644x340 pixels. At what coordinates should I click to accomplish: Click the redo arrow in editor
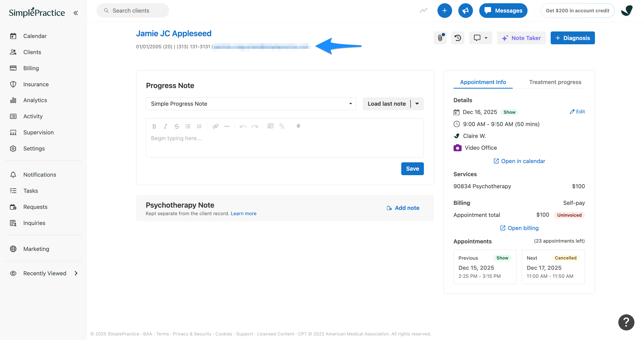pos(255,126)
